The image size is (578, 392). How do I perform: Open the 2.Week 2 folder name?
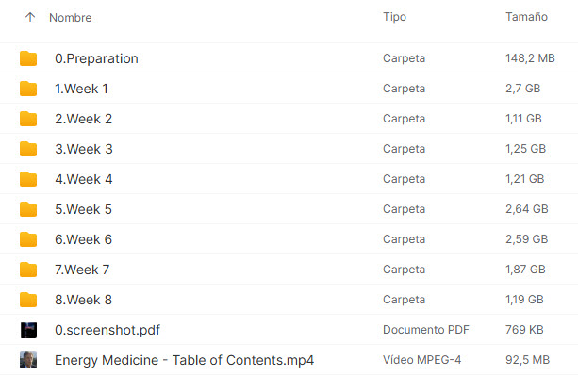[84, 119]
